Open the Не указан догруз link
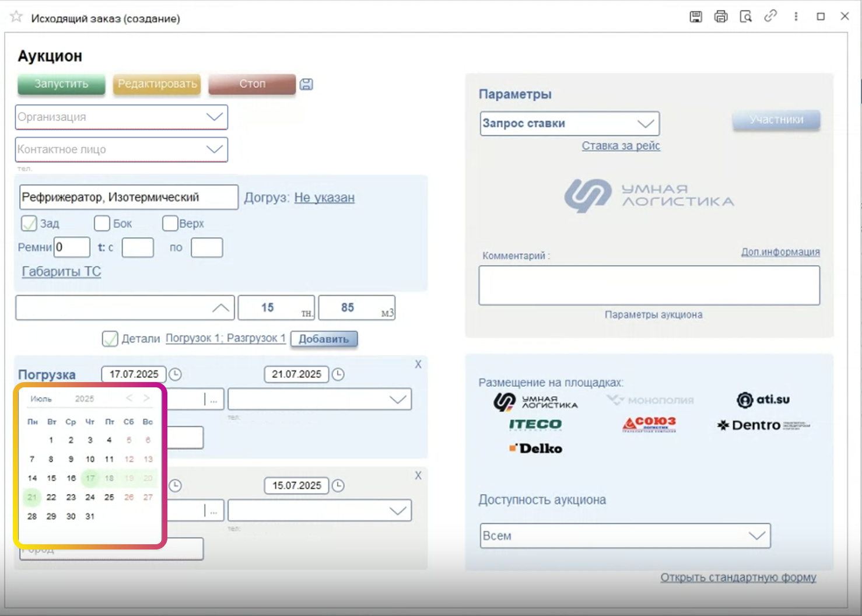 (324, 198)
